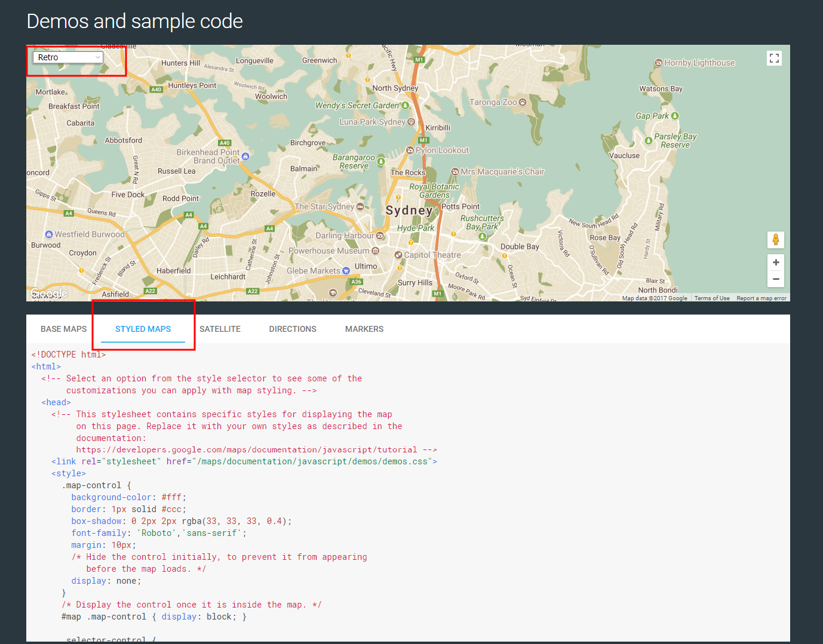
Task: Click the Taronga Zoo marker icon
Action: coord(523,102)
